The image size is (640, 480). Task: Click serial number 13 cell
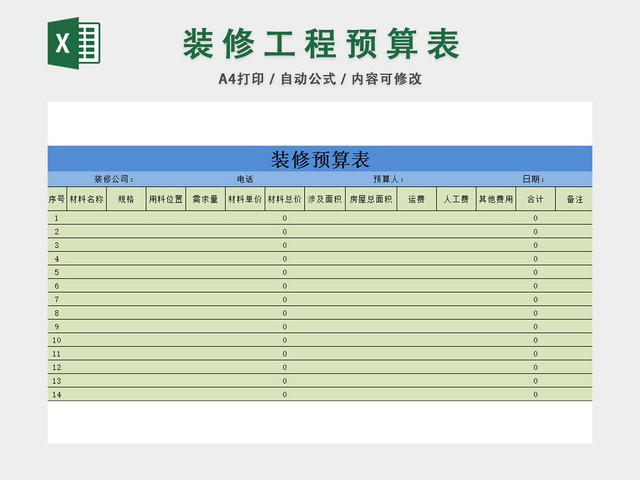point(57,381)
